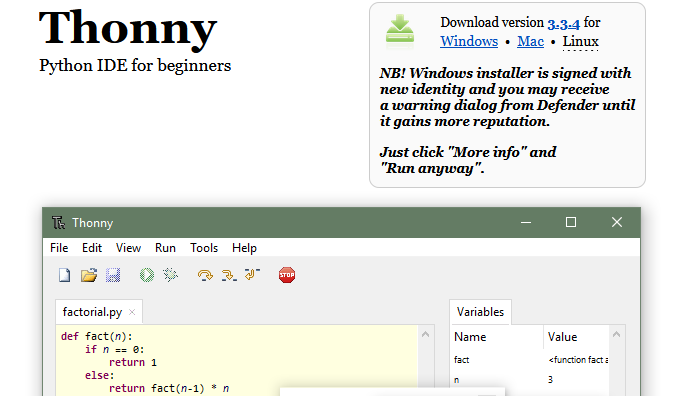Click the Step into arrow icon
This screenshot has width=688, height=396.
(x=229, y=275)
